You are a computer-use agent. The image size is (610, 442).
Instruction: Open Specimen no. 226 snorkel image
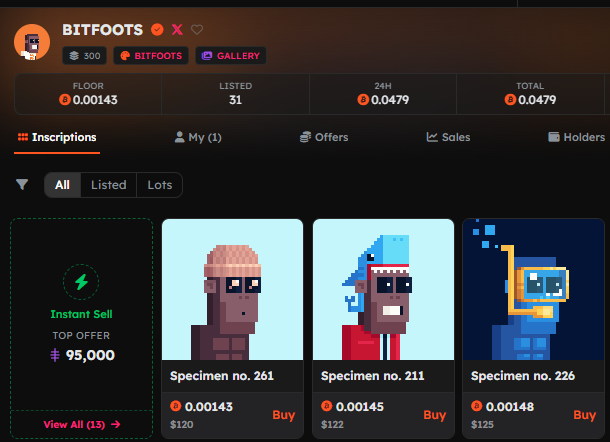533,289
